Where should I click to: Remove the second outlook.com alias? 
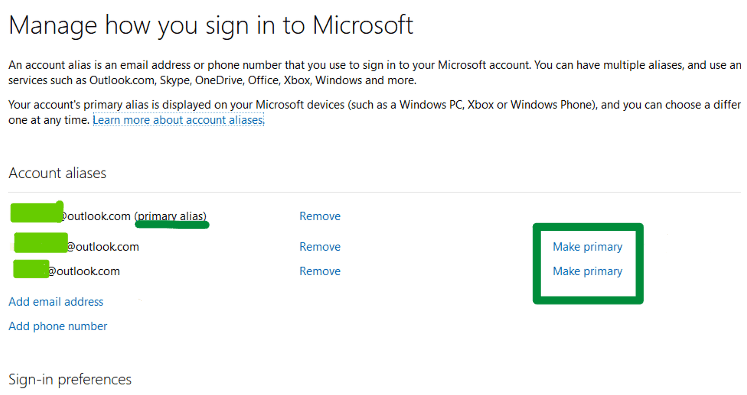(320, 247)
